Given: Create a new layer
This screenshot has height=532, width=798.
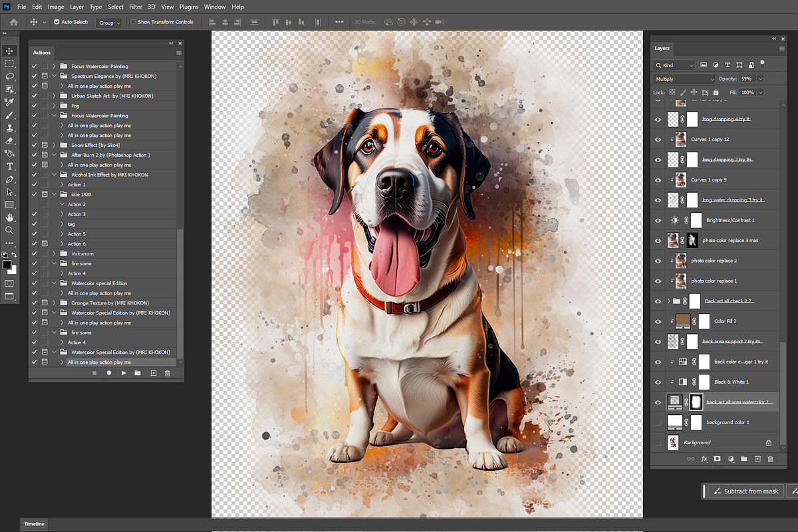Looking at the screenshot, I should [757, 459].
